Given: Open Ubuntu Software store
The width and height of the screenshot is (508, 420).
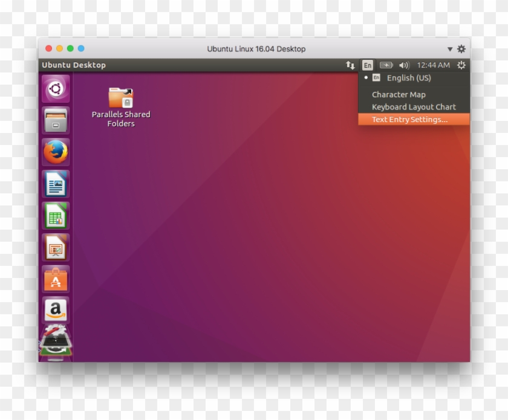Looking at the screenshot, I should click(56, 279).
